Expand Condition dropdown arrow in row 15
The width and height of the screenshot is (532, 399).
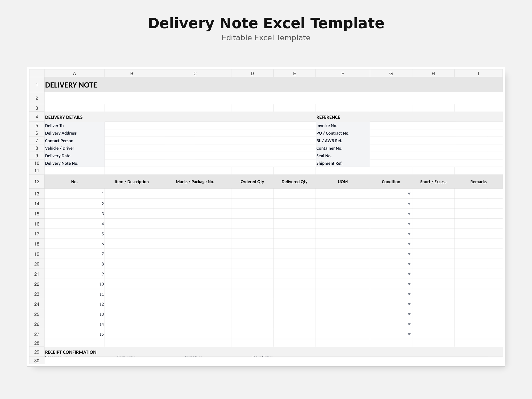click(x=409, y=214)
